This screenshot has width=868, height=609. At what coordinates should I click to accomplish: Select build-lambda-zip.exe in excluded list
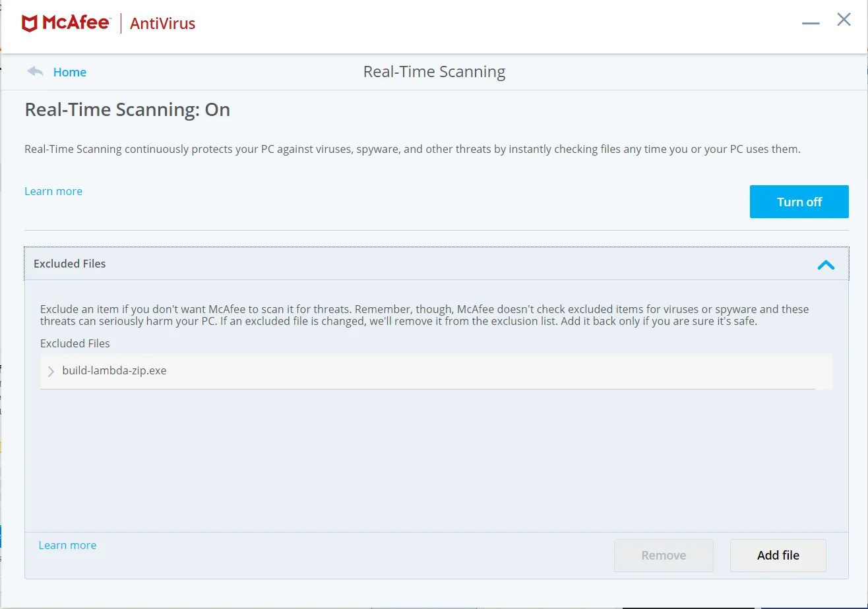coord(437,371)
